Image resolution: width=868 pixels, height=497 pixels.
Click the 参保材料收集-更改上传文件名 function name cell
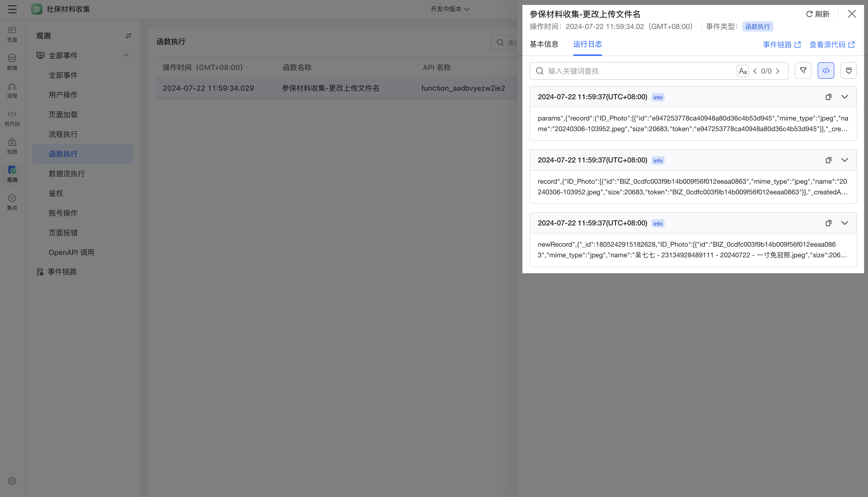click(331, 88)
